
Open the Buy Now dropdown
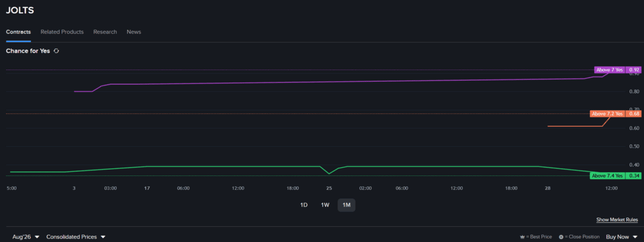click(x=622, y=237)
